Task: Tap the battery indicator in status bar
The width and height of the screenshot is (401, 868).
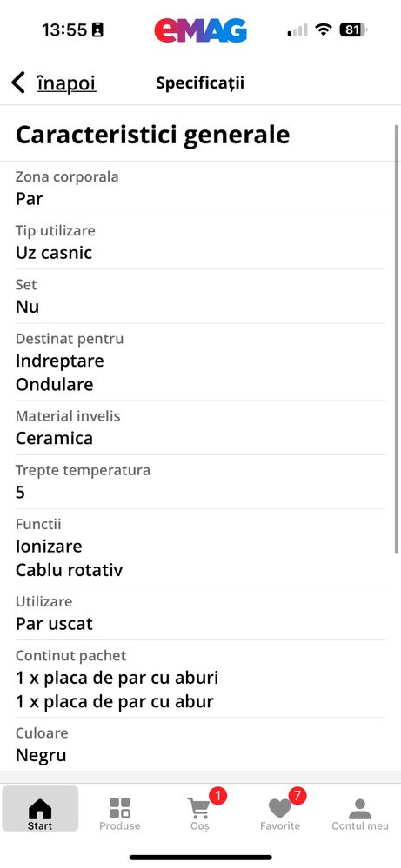Action: click(x=353, y=30)
